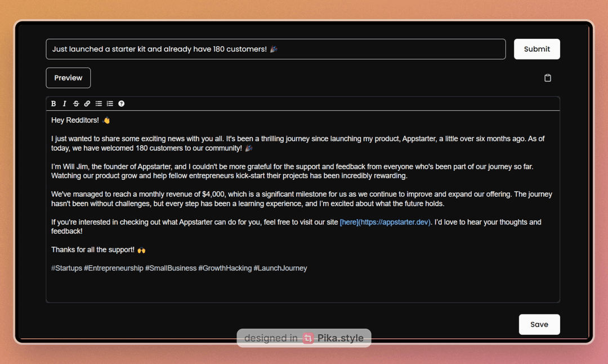The width and height of the screenshot is (608, 364).
Task: Toggle bold formatting in editor toolbar
Action: tap(53, 104)
